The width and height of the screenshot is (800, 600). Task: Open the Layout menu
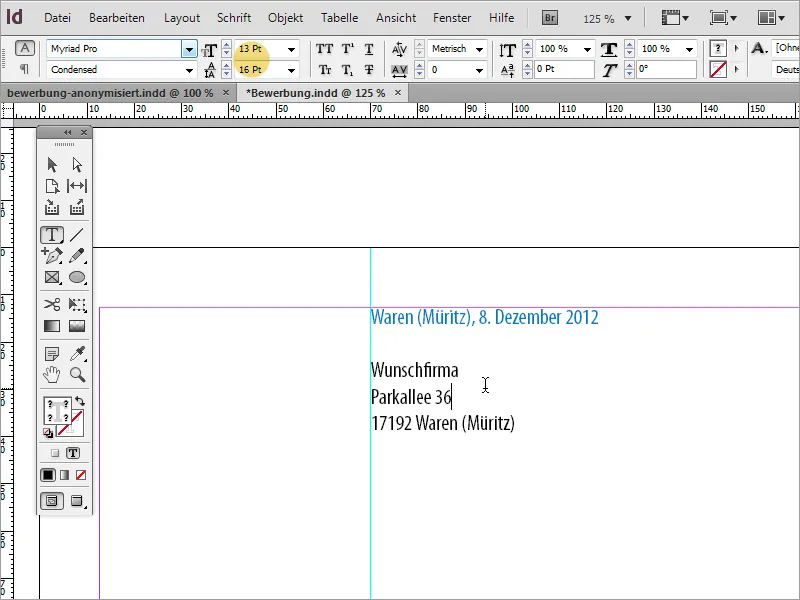[182, 18]
